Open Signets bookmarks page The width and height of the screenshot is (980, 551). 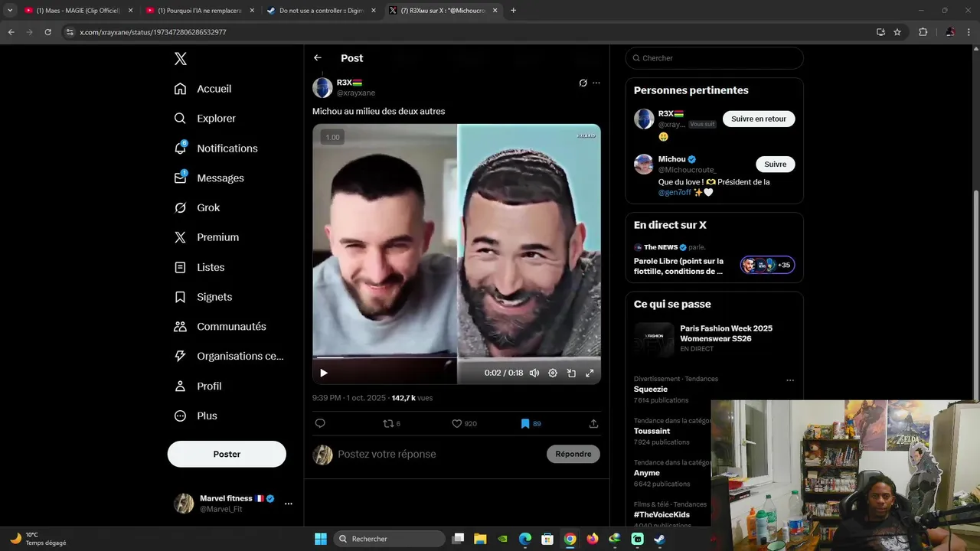(203, 297)
